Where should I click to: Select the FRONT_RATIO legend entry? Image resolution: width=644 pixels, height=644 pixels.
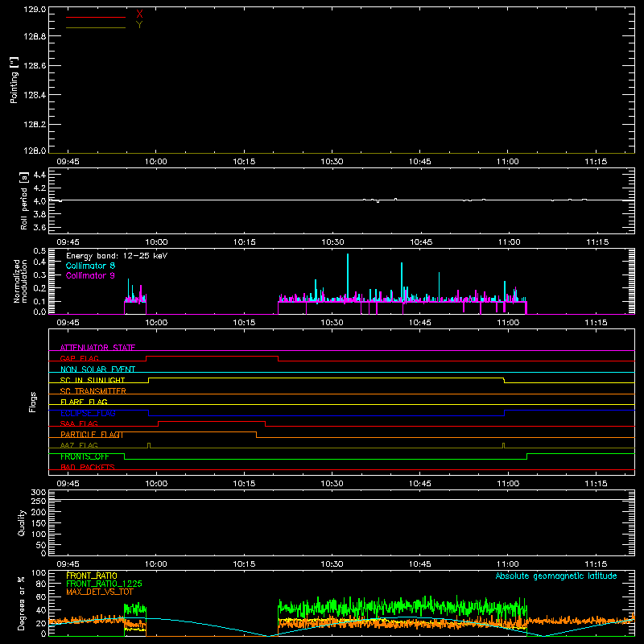(92, 576)
